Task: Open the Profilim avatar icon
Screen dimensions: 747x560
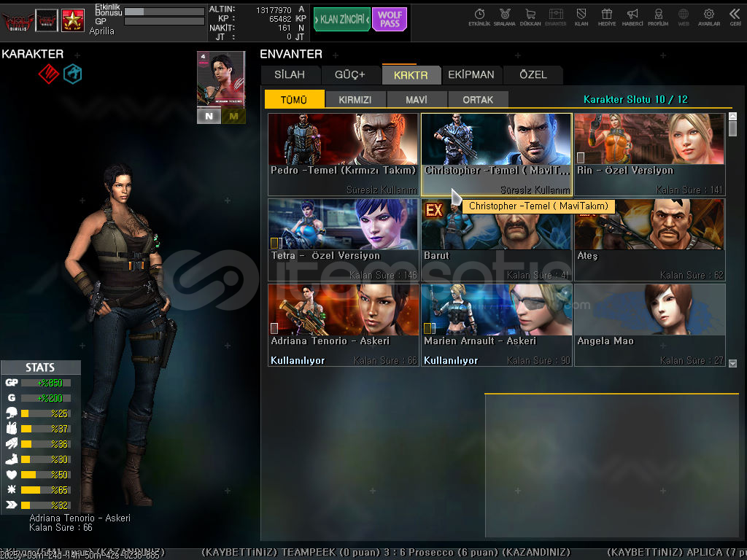Action: [658, 17]
